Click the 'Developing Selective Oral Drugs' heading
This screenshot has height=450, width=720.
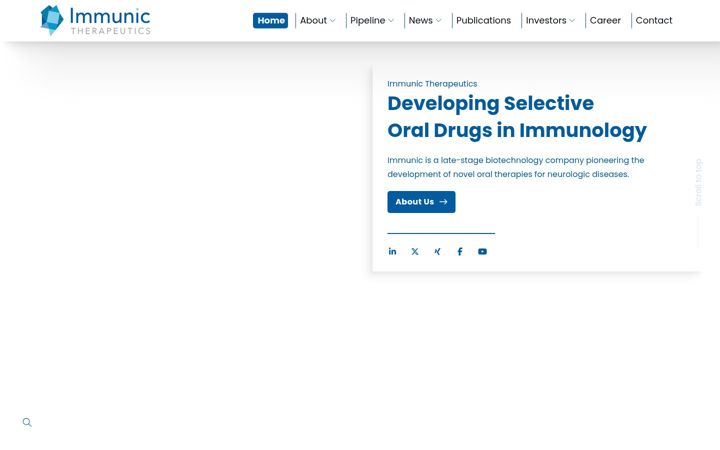point(517,117)
